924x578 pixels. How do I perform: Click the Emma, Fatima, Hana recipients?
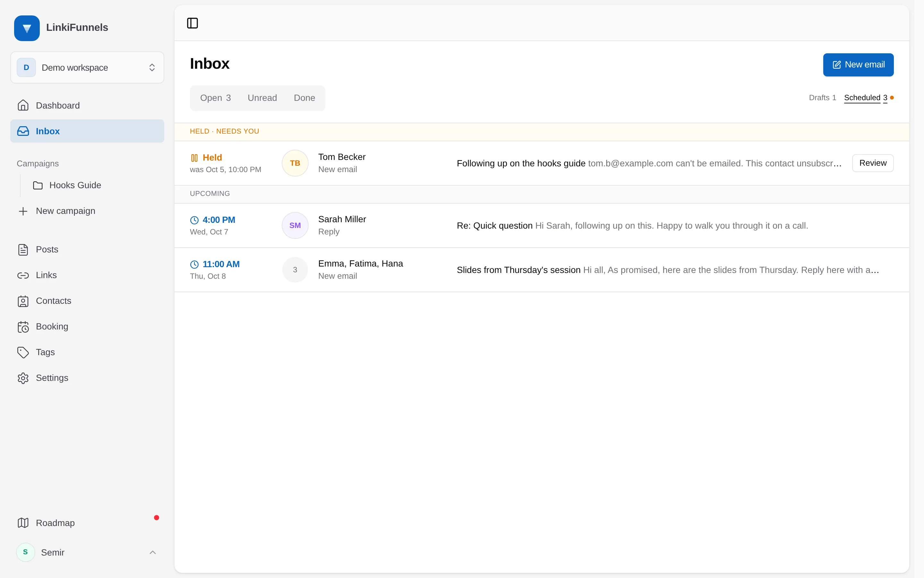[x=360, y=264]
